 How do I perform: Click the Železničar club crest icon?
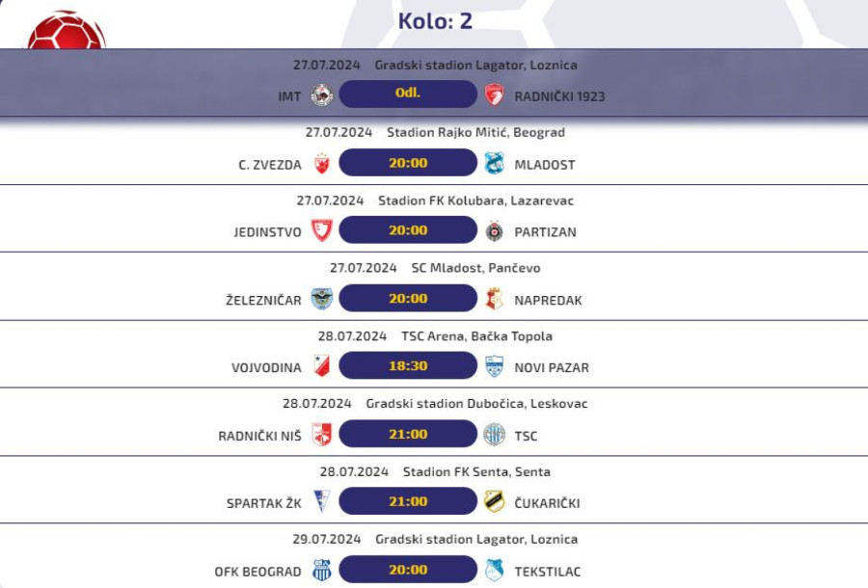322,300
